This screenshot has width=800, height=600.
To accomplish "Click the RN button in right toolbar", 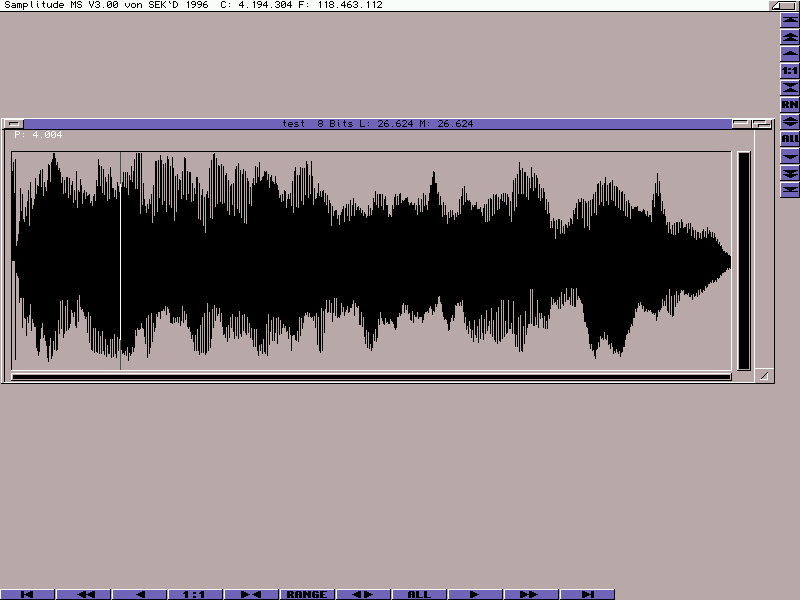I will click(790, 105).
